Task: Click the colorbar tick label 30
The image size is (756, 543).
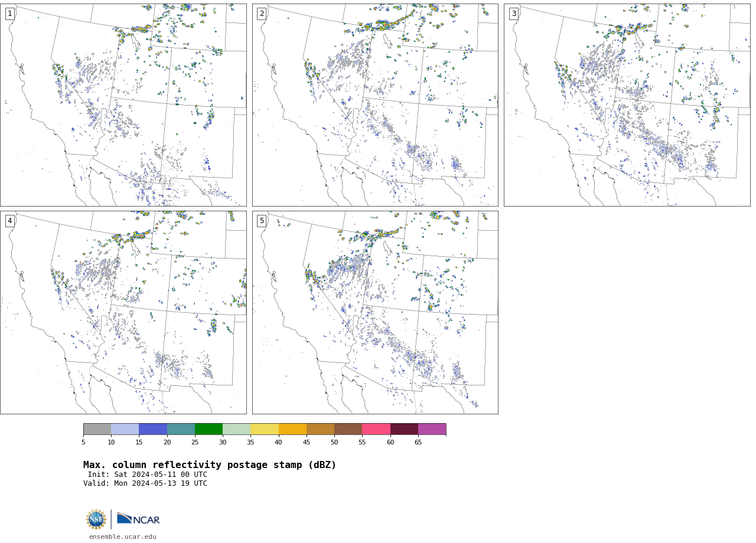Action: pyautogui.click(x=223, y=442)
